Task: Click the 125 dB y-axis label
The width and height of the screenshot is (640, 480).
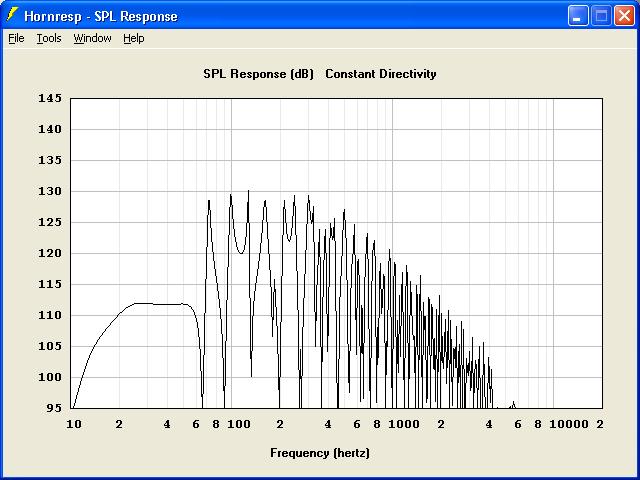Action: 50,222
